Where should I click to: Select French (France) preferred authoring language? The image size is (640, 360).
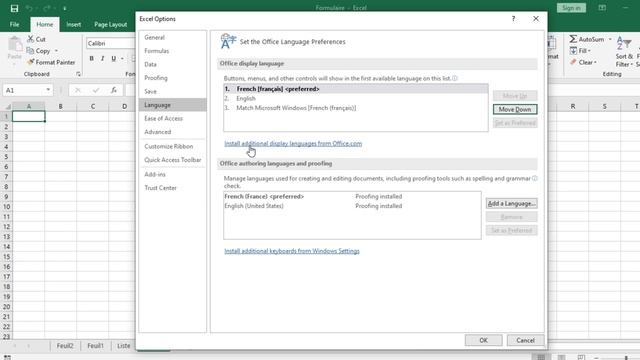352,196
